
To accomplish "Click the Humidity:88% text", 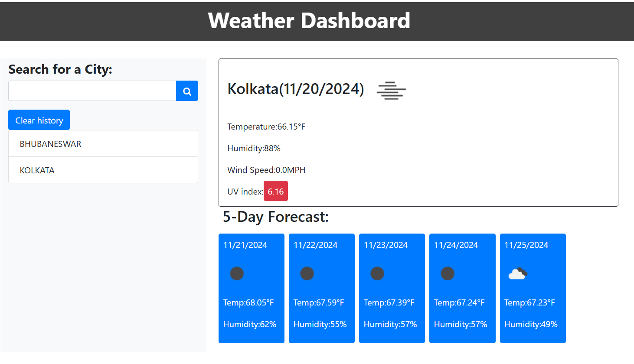I will (254, 148).
